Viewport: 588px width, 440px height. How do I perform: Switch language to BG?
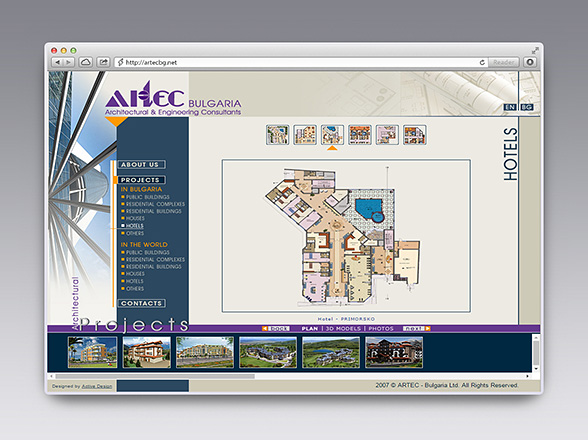tap(527, 107)
